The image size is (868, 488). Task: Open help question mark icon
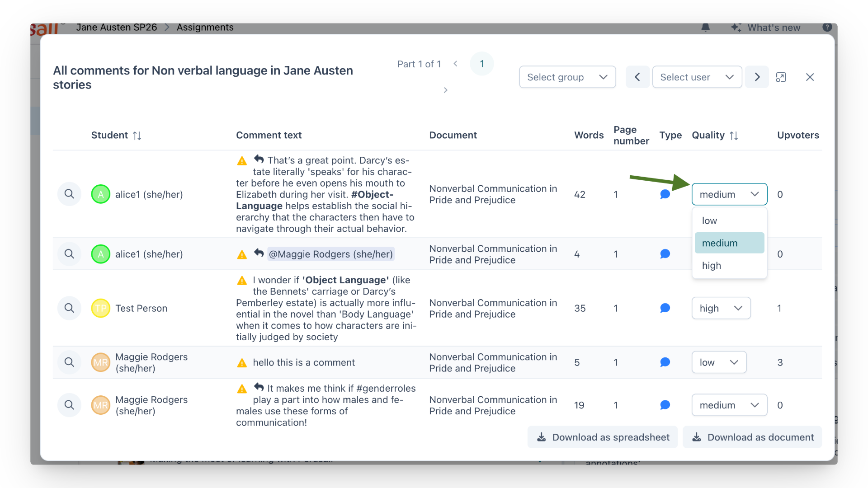827,27
